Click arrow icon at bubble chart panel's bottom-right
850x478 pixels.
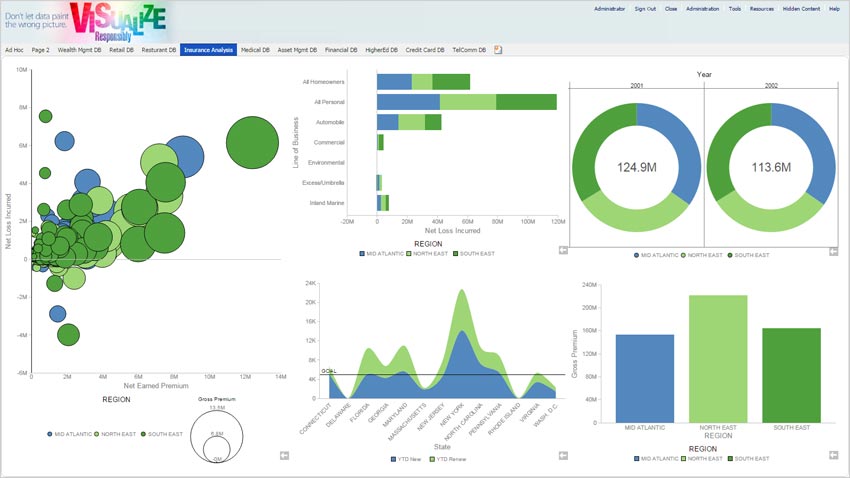pyautogui.click(x=284, y=455)
